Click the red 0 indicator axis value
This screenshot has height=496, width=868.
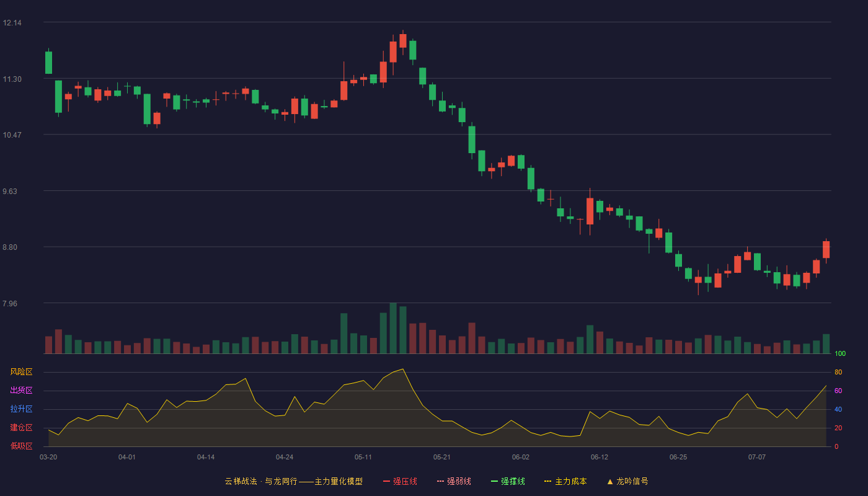pyautogui.click(x=836, y=446)
